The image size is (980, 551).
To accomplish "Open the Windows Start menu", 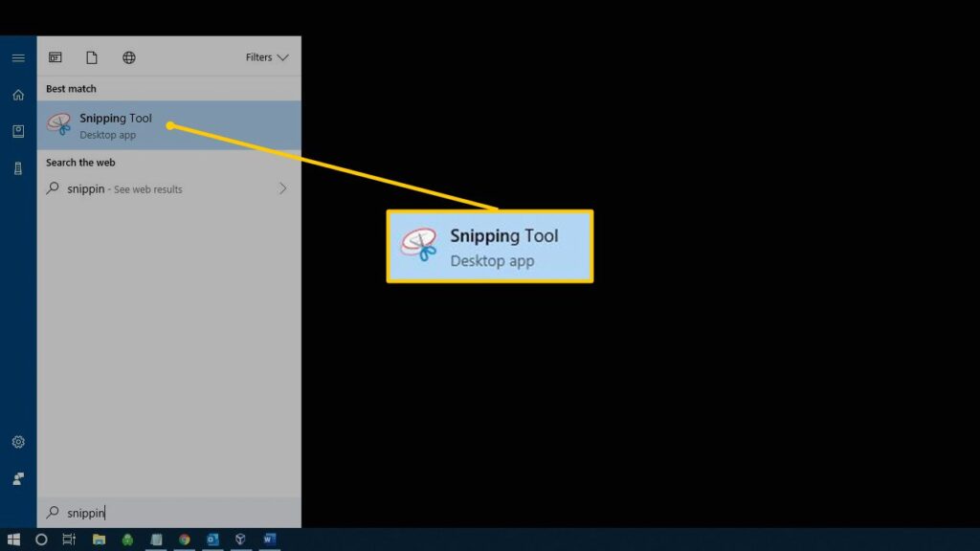I will pos(13,540).
